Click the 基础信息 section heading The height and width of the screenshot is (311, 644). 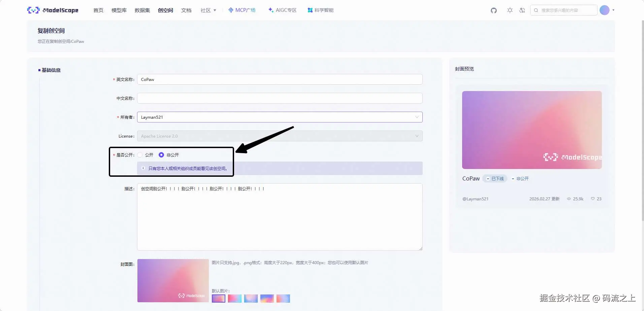[51, 70]
